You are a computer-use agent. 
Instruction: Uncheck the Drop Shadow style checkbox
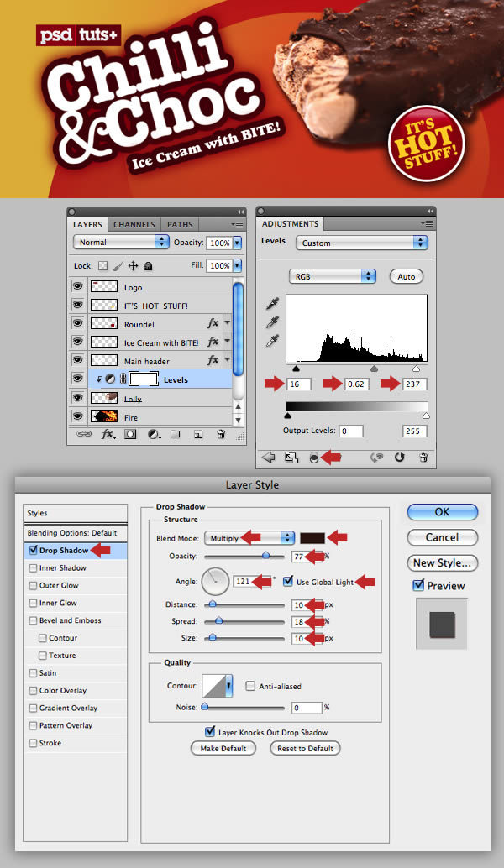click(34, 550)
